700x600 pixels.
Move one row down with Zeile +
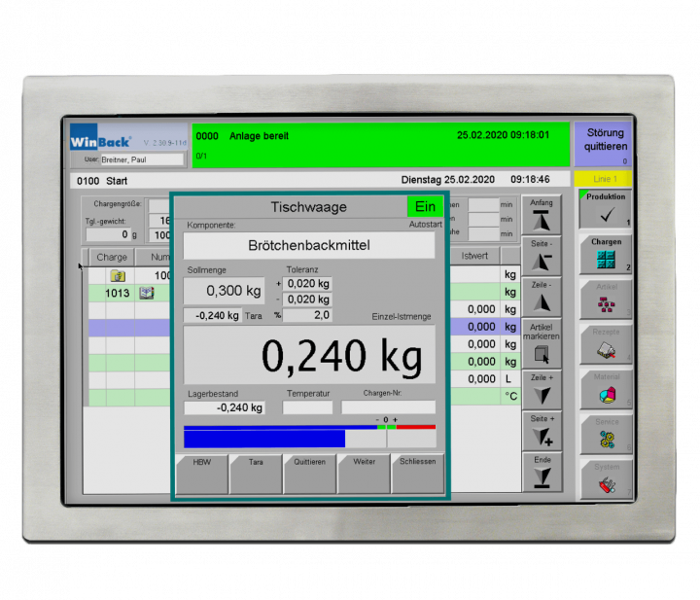coord(542,388)
